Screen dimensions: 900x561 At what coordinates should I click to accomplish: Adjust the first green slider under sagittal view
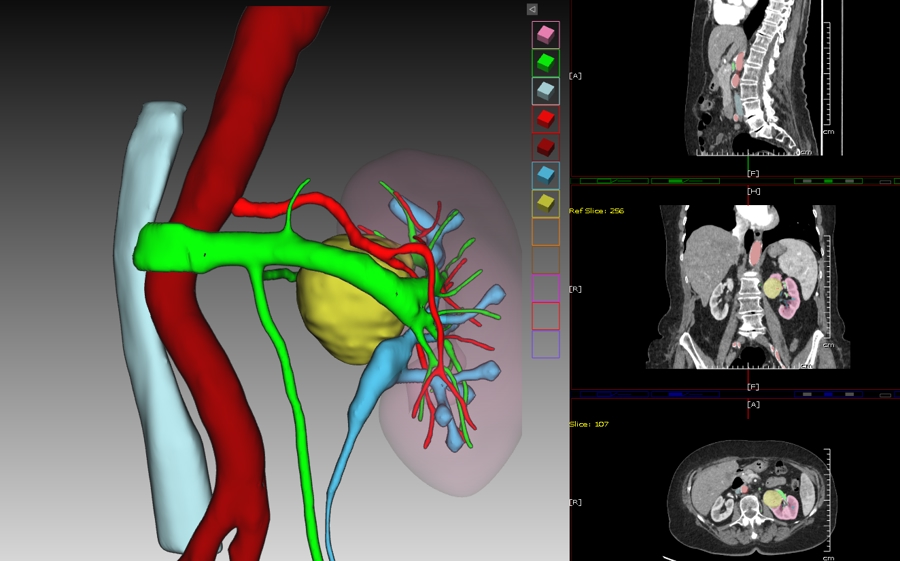tap(614, 181)
